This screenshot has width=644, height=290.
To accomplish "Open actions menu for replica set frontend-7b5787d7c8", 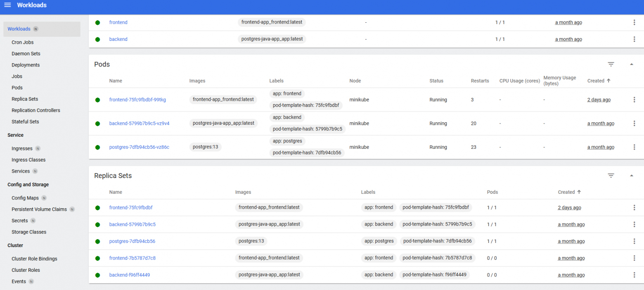I will pos(635,258).
